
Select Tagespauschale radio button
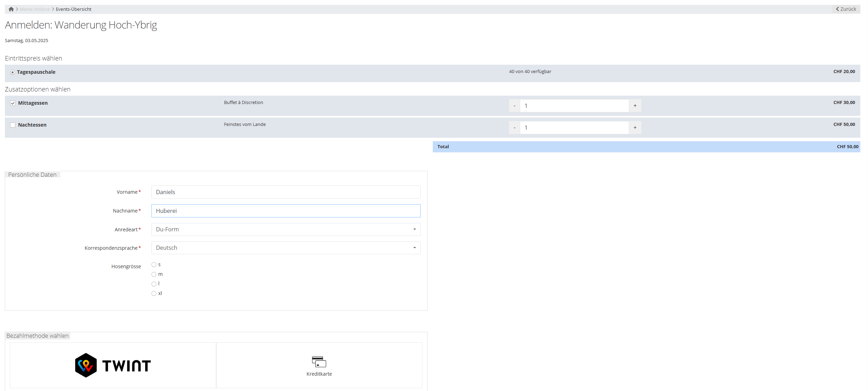pyautogui.click(x=13, y=72)
